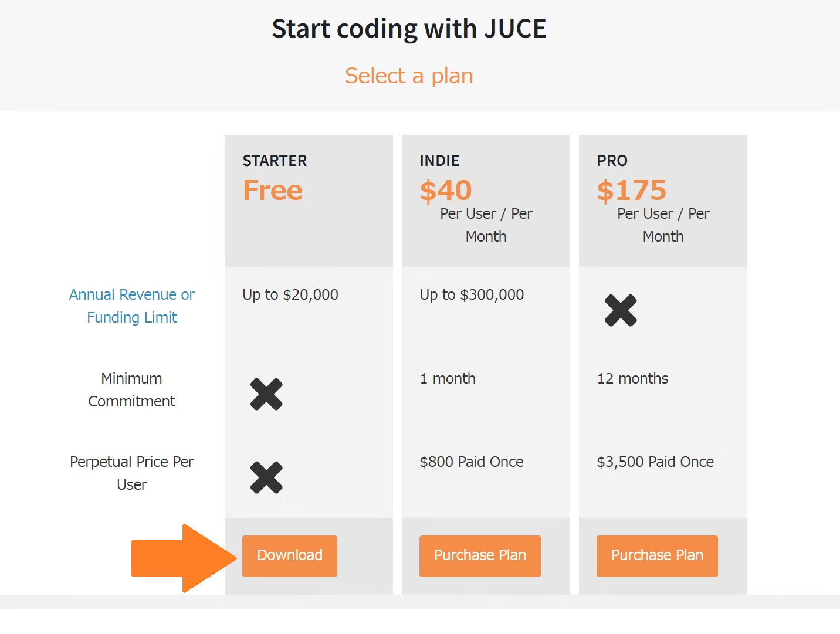Click the $40 price in INDIE column
840x634 pixels.
click(446, 190)
